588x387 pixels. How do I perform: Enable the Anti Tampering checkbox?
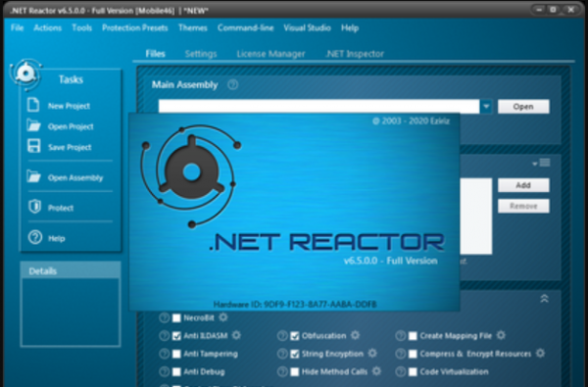pyautogui.click(x=176, y=354)
